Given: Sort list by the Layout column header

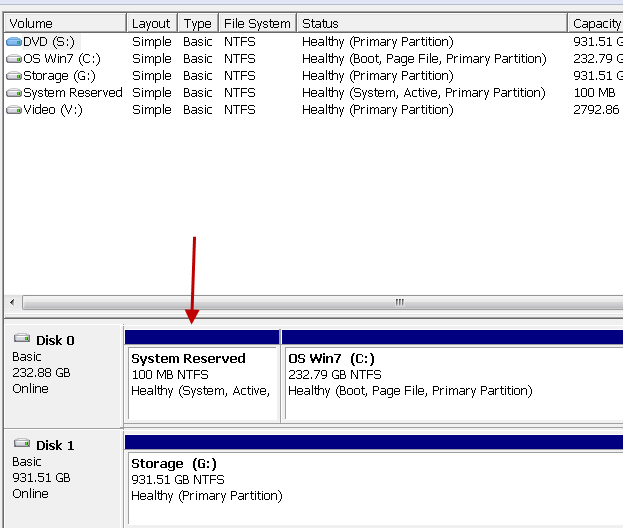Looking at the screenshot, I should pyautogui.click(x=152, y=23).
